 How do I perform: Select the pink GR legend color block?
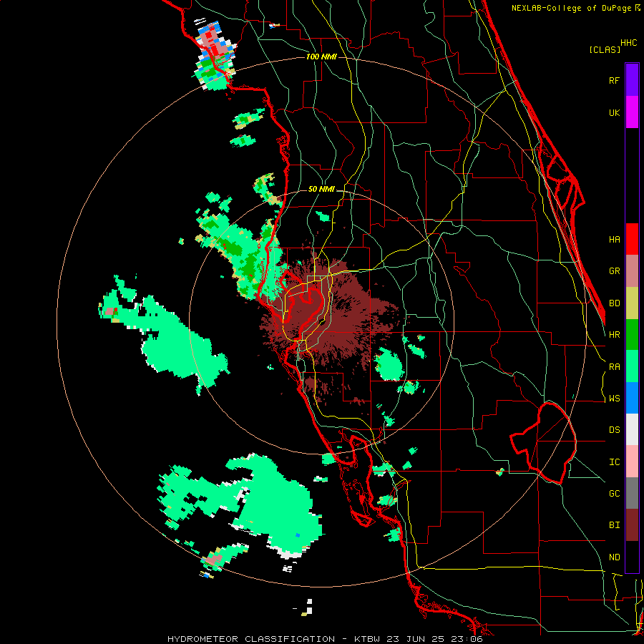[x=632, y=271]
